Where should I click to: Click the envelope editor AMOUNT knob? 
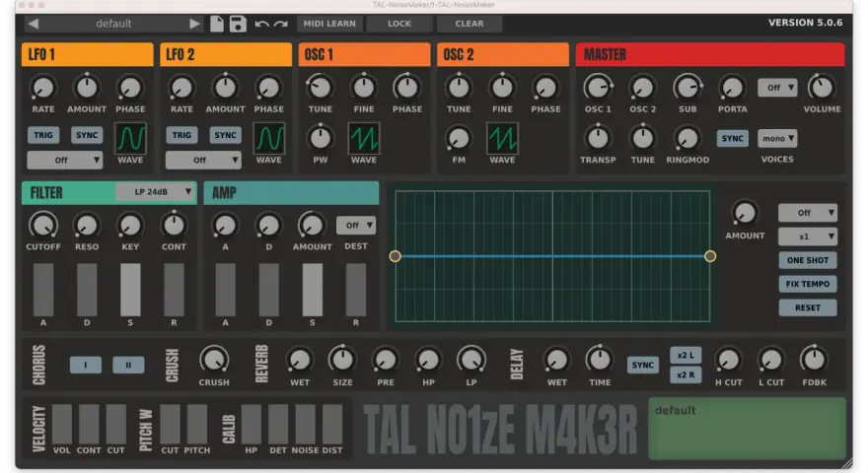(x=745, y=213)
